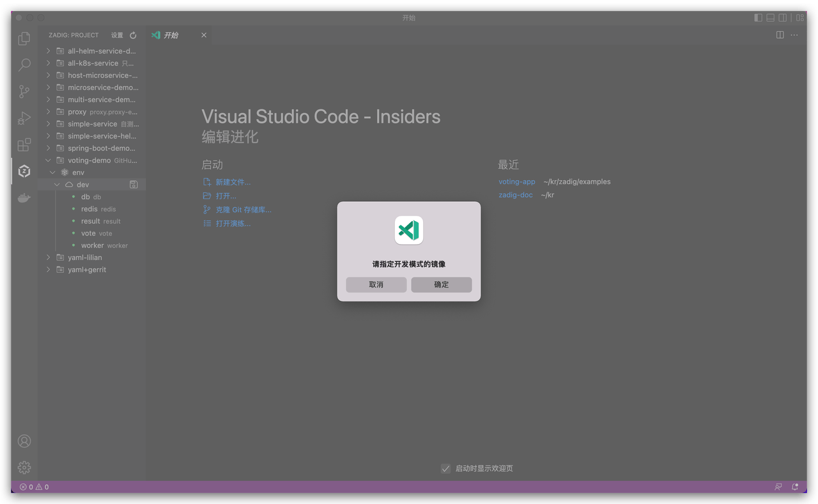Viewport: 818px width, 504px height.
Task: Expand the yaml-lilian project
Action: pyautogui.click(x=48, y=257)
